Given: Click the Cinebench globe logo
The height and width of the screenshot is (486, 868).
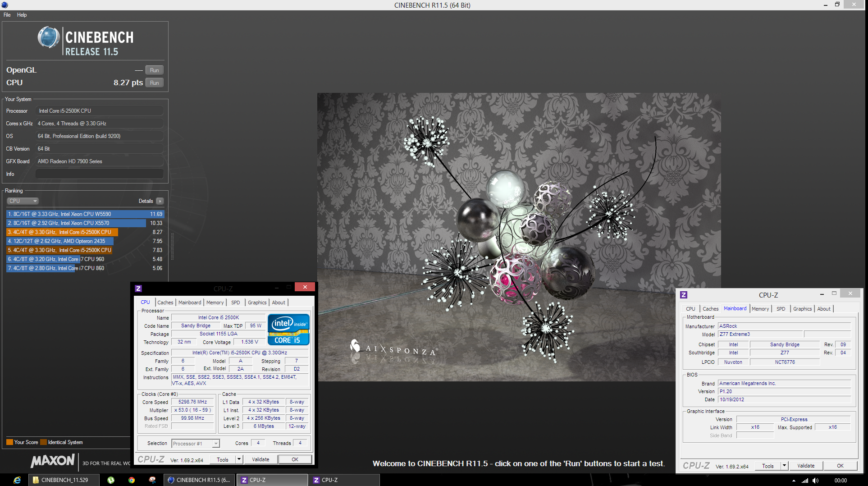Looking at the screenshot, I should click(x=49, y=37).
